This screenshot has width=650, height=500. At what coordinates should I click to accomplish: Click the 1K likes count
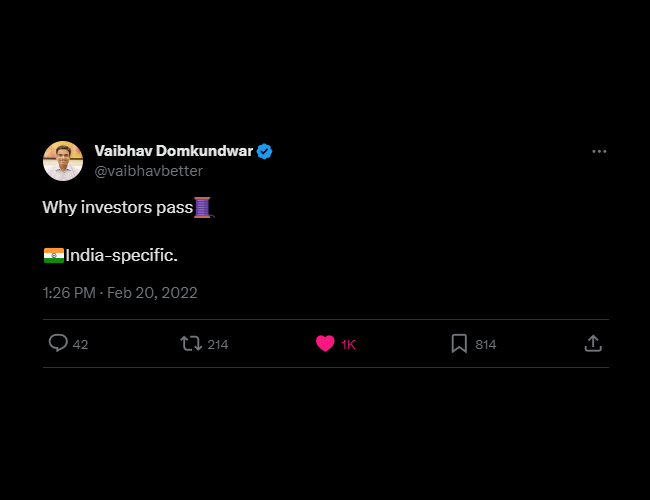[x=348, y=345]
